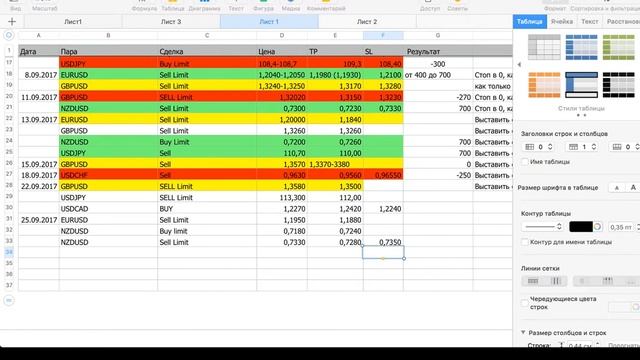
Task: Go to previous table styles page arrow
Action: click(519, 64)
